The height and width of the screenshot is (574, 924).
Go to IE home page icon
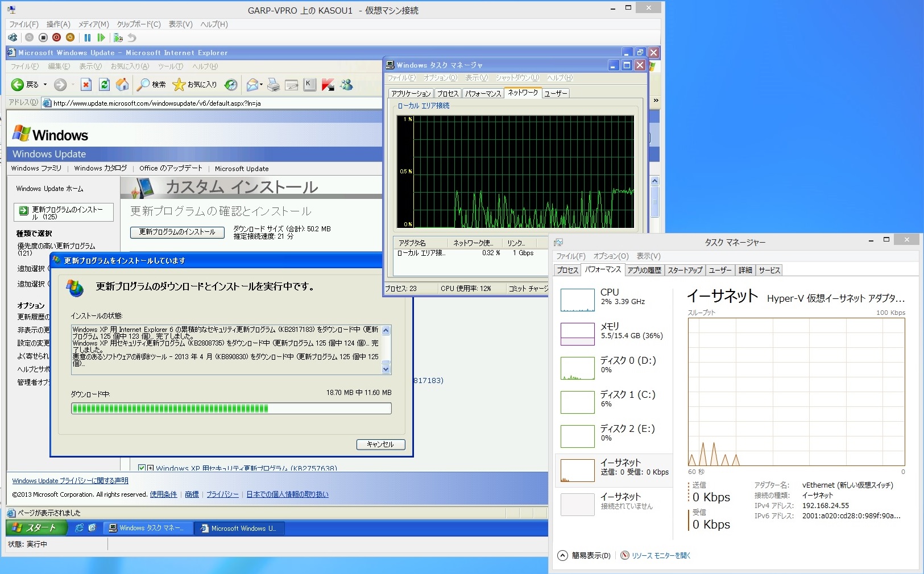point(122,85)
